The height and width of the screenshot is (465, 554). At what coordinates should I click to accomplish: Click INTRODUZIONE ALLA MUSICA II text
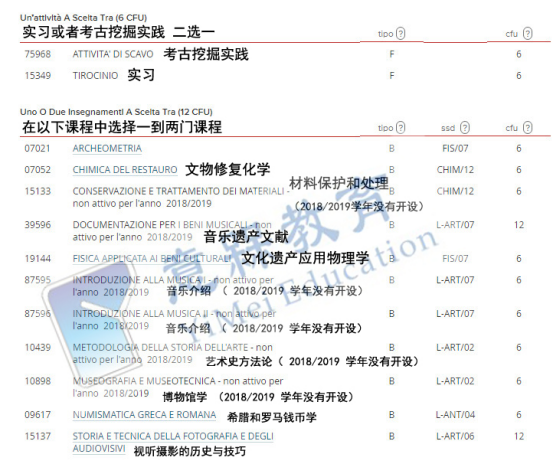coord(140,313)
